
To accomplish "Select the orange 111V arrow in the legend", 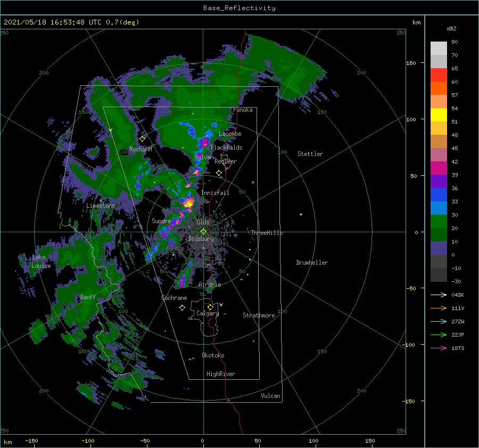I will 439,308.
